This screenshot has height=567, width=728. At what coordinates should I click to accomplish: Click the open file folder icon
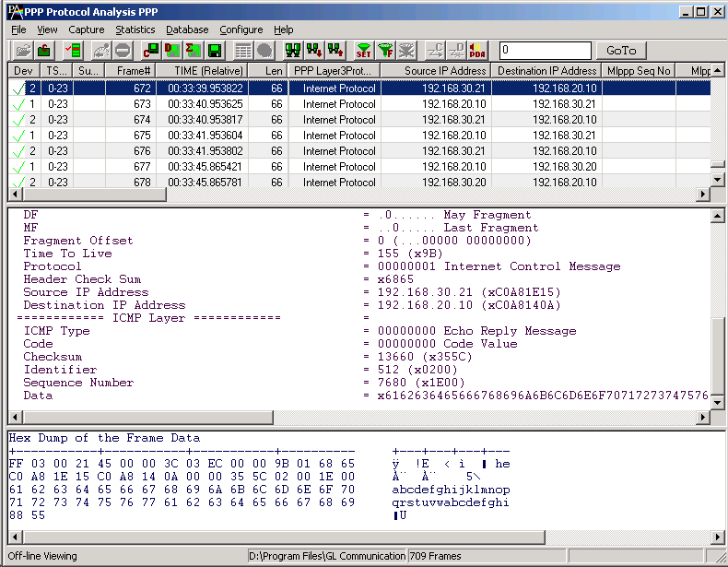22,50
